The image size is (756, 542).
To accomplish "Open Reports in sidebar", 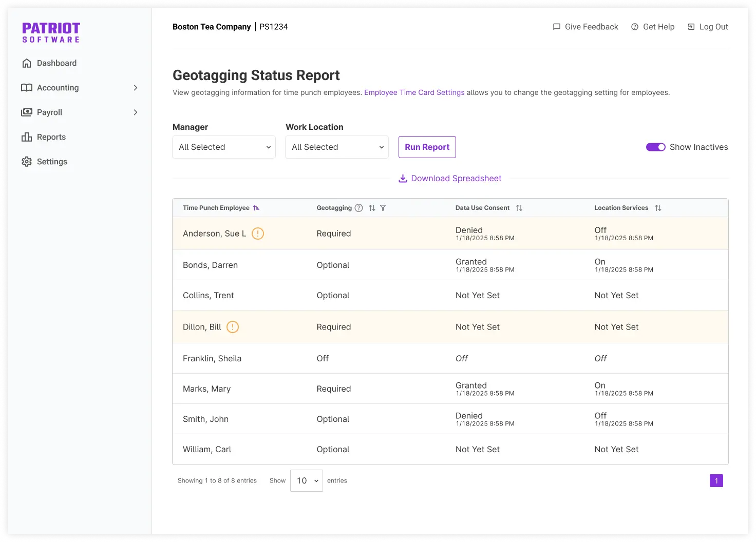I will (51, 137).
